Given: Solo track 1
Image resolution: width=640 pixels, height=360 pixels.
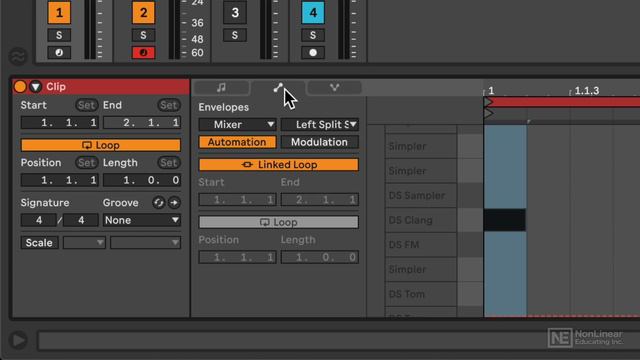Looking at the screenshot, I should (59, 35).
